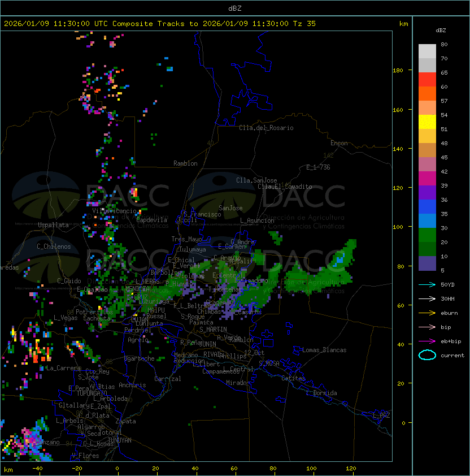Click the '50YD' legend label
470x476 pixels.
click(x=447, y=284)
